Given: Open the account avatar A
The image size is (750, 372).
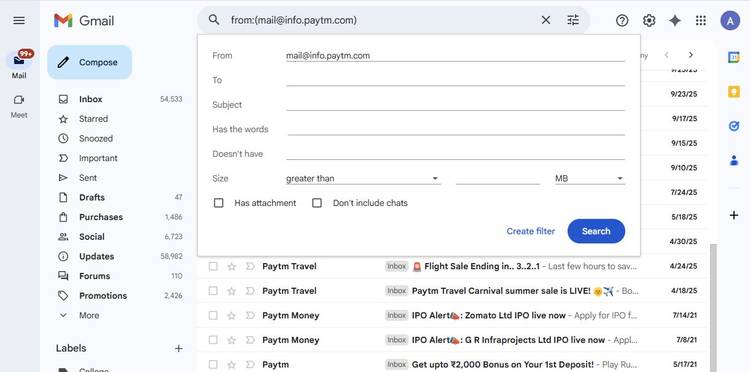Looking at the screenshot, I should [x=730, y=20].
